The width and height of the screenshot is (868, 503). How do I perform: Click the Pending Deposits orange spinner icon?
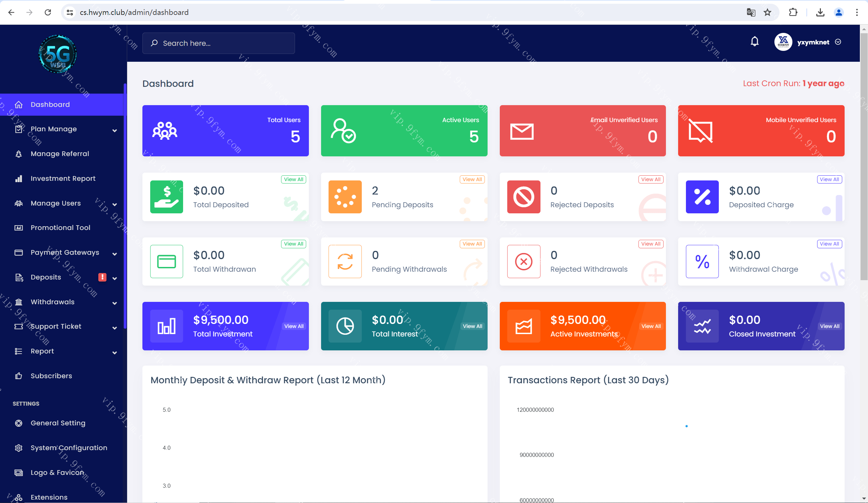pyautogui.click(x=345, y=197)
